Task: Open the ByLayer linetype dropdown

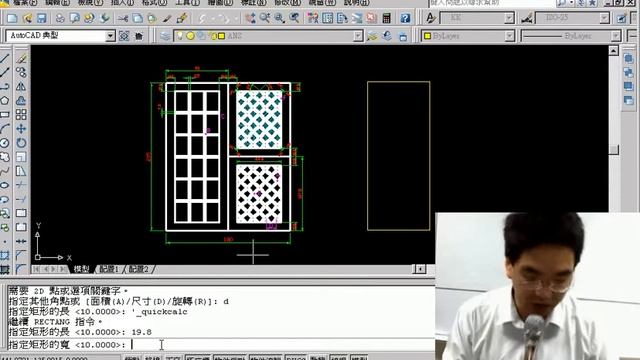Action: 616,36
